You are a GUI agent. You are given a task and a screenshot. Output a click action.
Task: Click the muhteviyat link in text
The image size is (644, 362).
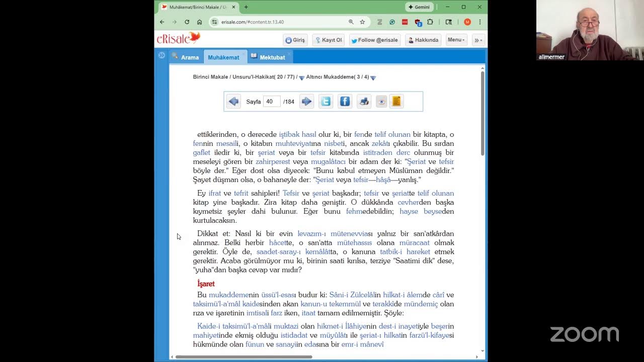pos(293,143)
